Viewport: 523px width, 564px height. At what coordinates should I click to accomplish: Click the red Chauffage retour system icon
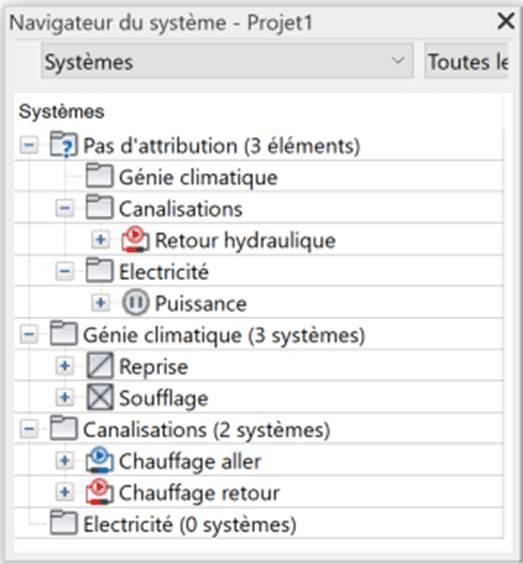click(x=100, y=492)
